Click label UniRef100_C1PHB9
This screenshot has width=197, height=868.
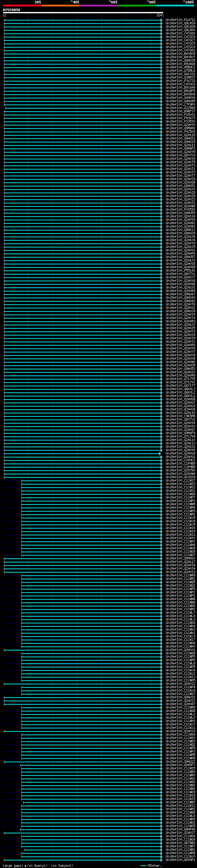(180, 464)
